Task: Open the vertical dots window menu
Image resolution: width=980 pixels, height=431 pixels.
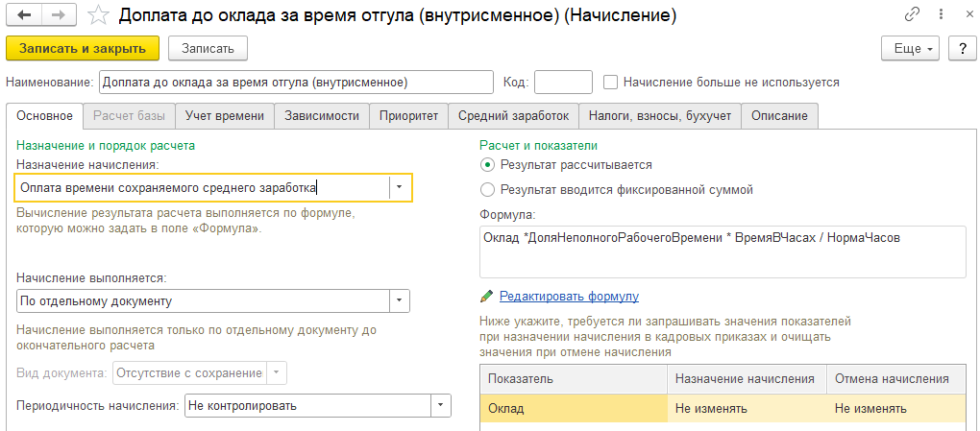Action: [x=937, y=16]
